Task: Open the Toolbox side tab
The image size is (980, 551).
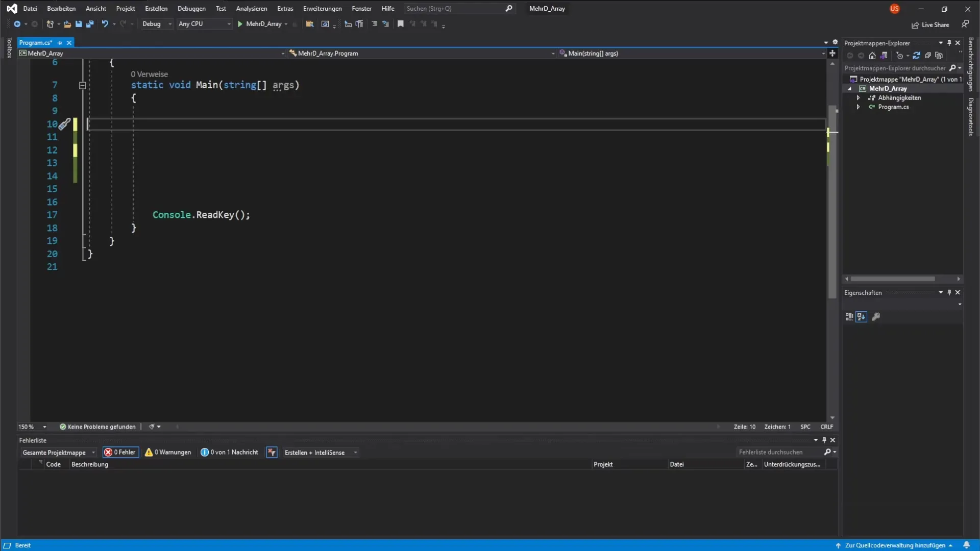Action: click(x=9, y=48)
